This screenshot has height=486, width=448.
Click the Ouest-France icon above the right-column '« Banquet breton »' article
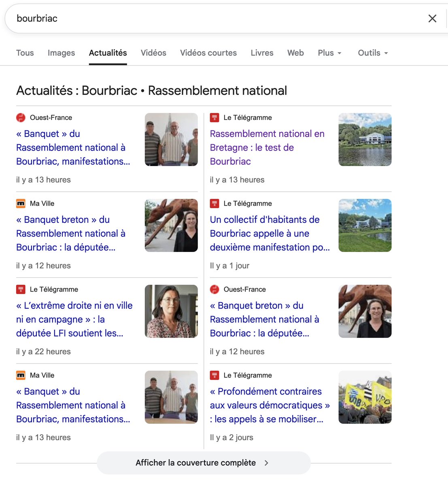(x=214, y=289)
